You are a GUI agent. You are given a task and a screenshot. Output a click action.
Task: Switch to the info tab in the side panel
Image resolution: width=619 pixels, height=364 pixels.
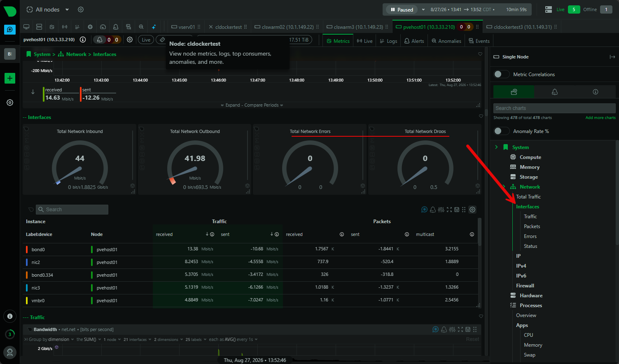(x=596, y=92)
